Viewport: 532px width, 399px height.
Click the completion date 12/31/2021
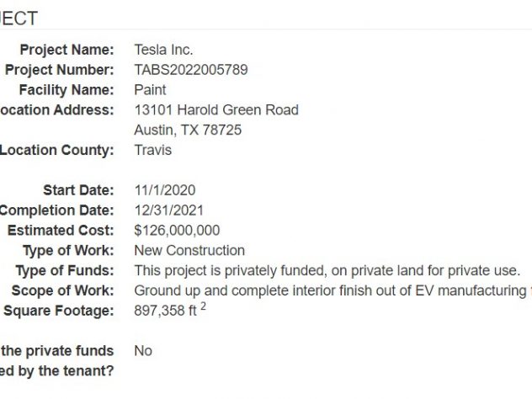(x=169, y=210)
